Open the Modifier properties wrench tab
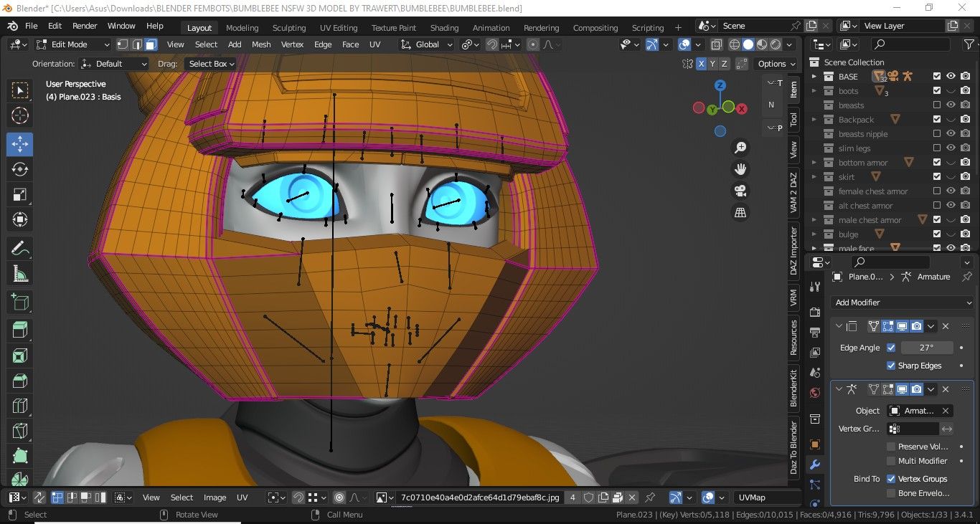This screenshot has height=524, width=980. click(814, 465)
